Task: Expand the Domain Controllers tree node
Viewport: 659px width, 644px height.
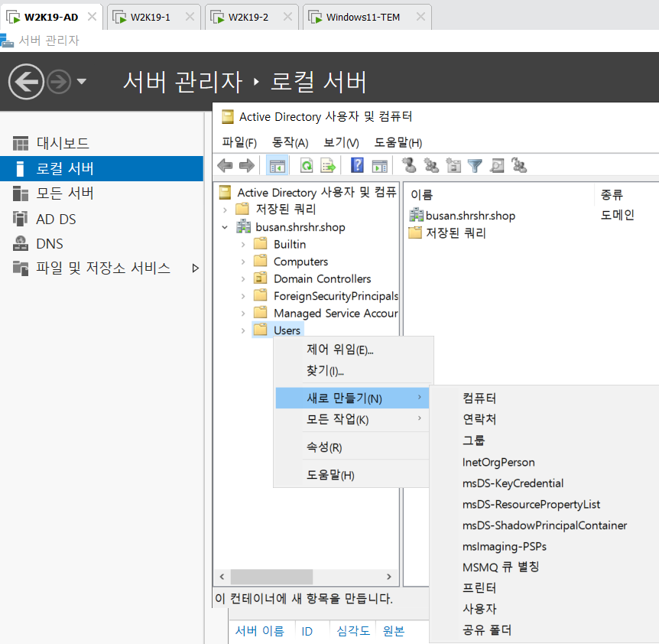Action: point(243,279)
